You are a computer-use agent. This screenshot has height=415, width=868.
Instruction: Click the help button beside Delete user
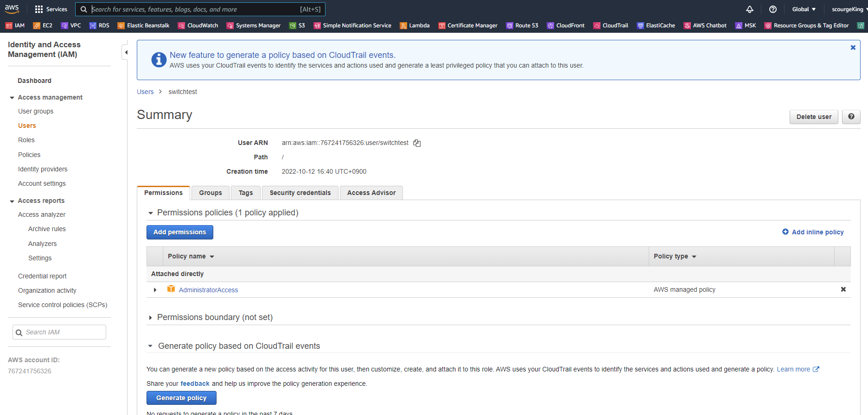pyautogui.click(x=851, y=117)
